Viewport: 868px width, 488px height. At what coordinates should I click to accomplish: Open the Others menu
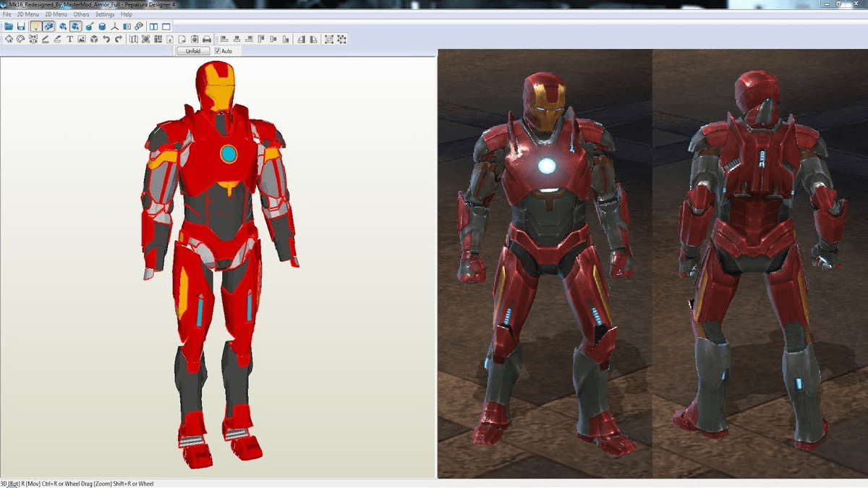(80, 14)
